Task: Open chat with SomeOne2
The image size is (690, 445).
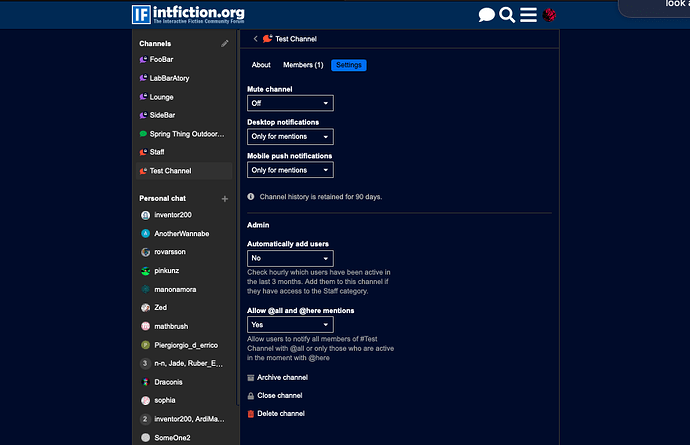Action: tap(184, 438)
